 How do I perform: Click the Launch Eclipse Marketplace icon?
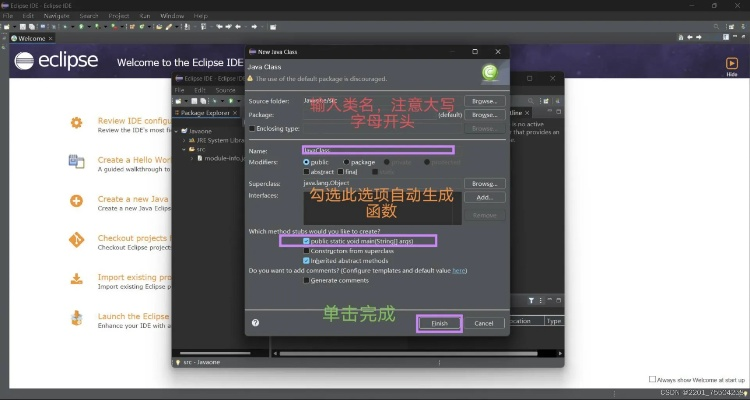click(76, 319)
